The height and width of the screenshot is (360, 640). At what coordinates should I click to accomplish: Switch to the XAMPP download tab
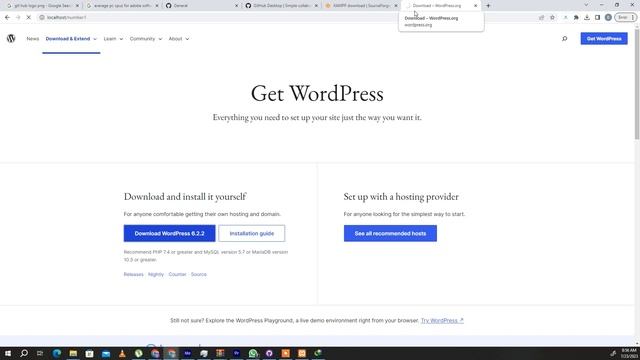tap(361, 6)
